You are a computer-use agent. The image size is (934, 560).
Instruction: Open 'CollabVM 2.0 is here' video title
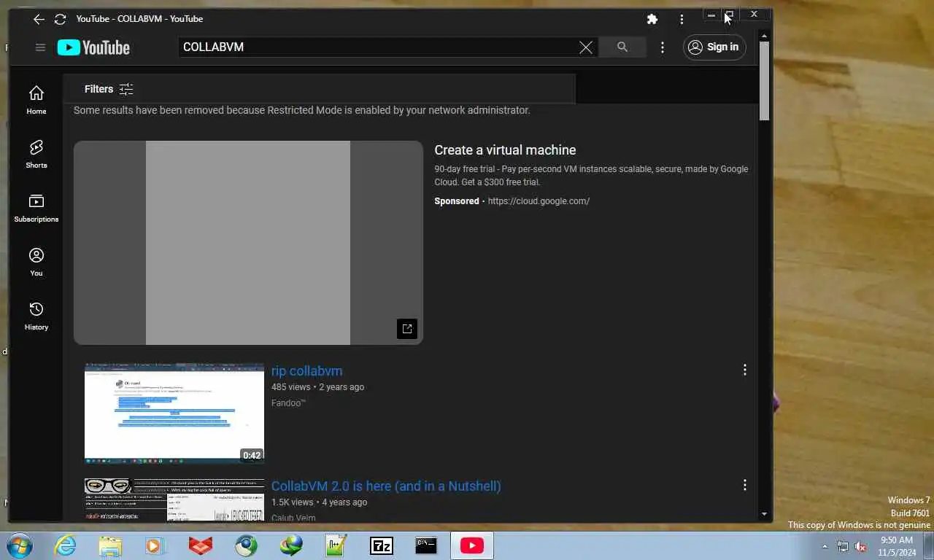tap(386, 486)
